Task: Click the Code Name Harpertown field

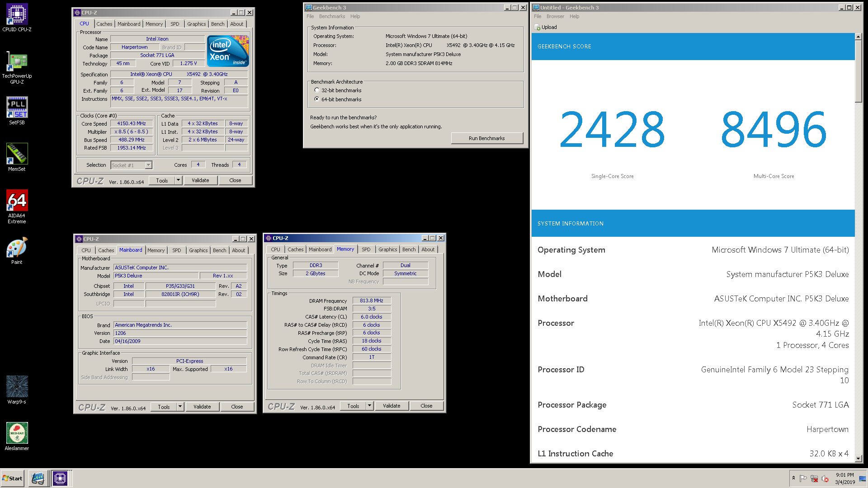Action: [134, 47]
